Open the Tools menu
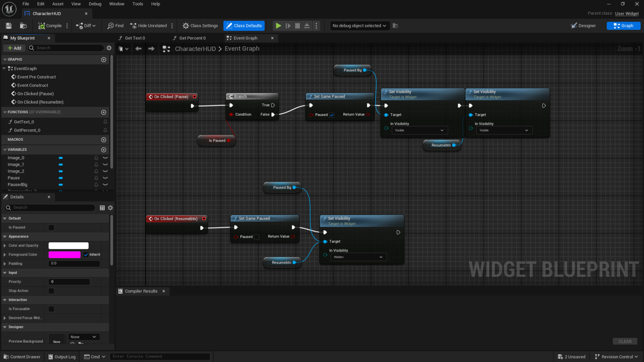Viewport: 644px width, 362px height. click(x=138, y=4)
